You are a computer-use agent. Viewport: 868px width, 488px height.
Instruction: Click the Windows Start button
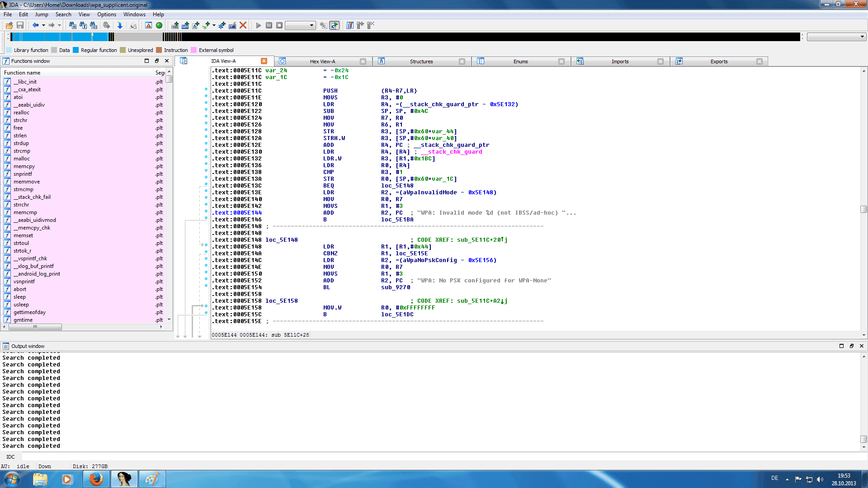coord(12,479)
